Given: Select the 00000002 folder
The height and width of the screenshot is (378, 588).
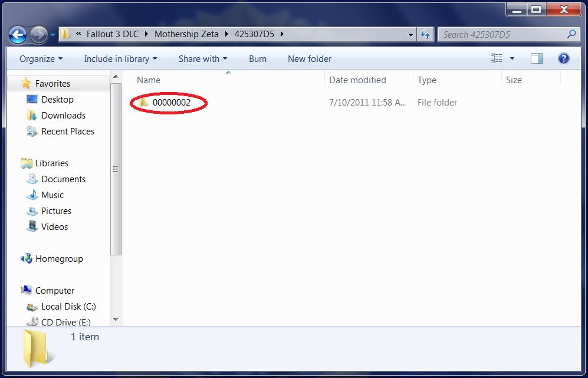Looking at the screenshot, I should click(172, 103).
